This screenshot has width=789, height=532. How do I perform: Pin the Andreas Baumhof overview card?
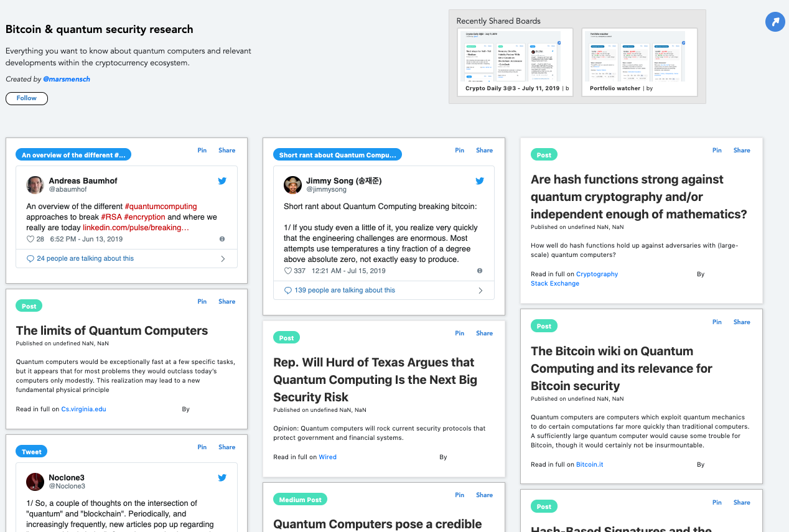pyautogui.click(x=202, y=151)
